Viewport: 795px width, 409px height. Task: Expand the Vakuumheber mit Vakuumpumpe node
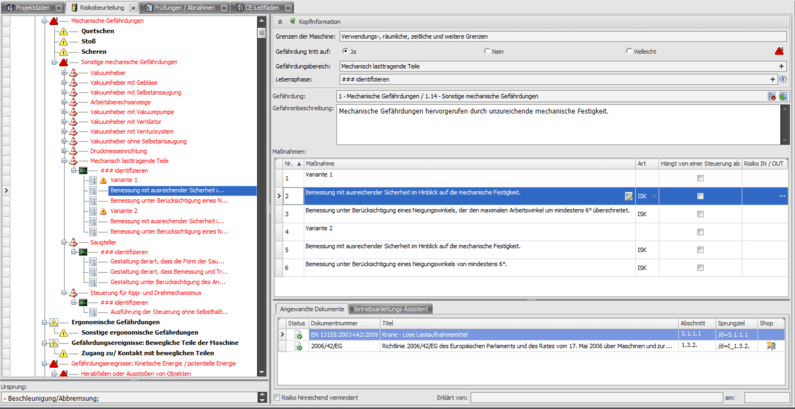pos(64,112)
